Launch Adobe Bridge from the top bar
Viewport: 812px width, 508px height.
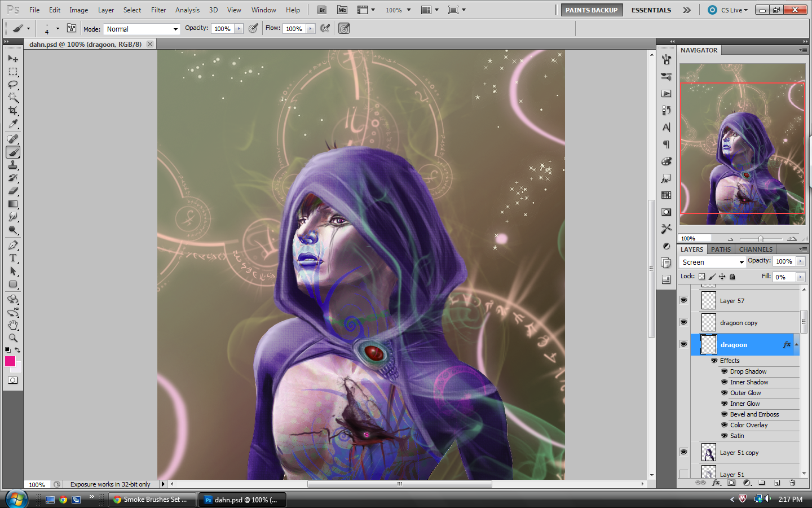(321, 10)
